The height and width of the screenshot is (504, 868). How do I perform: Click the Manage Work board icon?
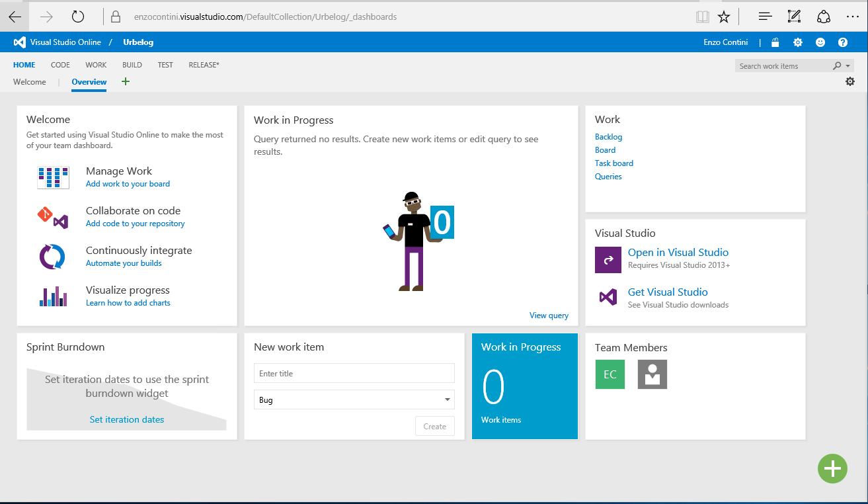pyautogui.click(x=53, y=177)
